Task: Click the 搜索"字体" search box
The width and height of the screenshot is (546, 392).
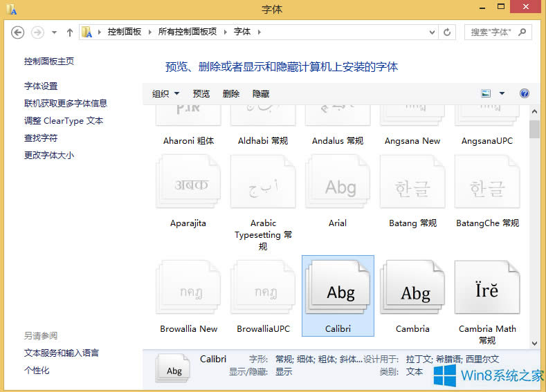Action: 498,32
